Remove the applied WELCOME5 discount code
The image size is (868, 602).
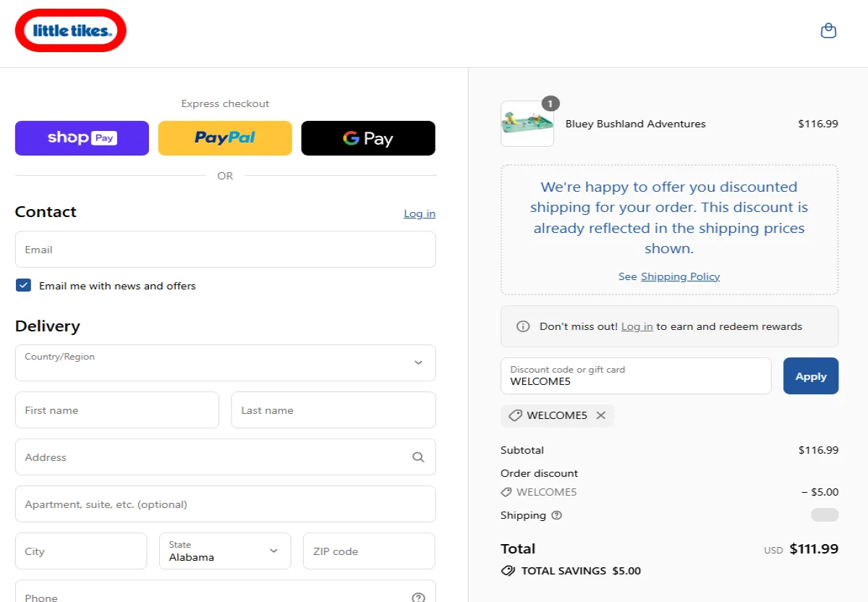point(601,415)
